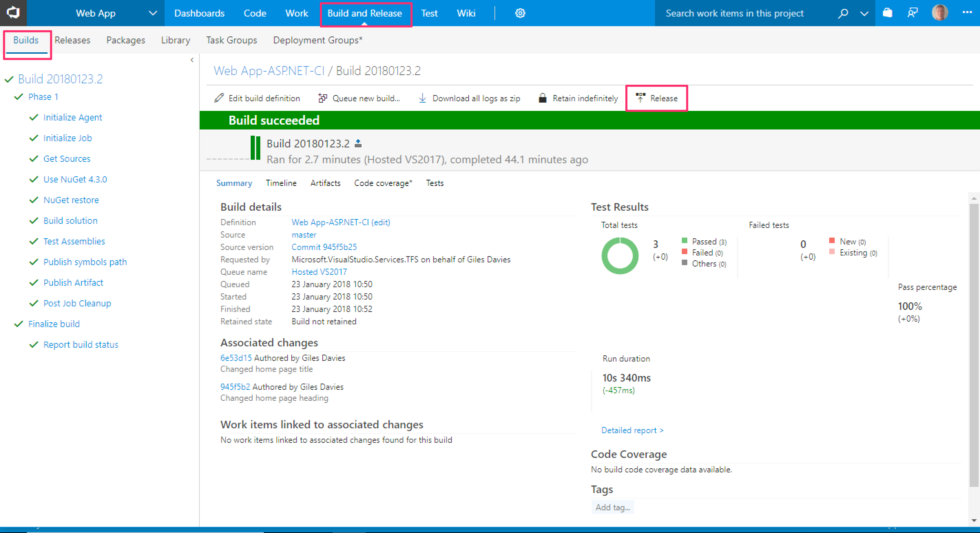Open the settings gear icon
The height and width of the screenshot is (533, 980).
(x=520, y=13)
